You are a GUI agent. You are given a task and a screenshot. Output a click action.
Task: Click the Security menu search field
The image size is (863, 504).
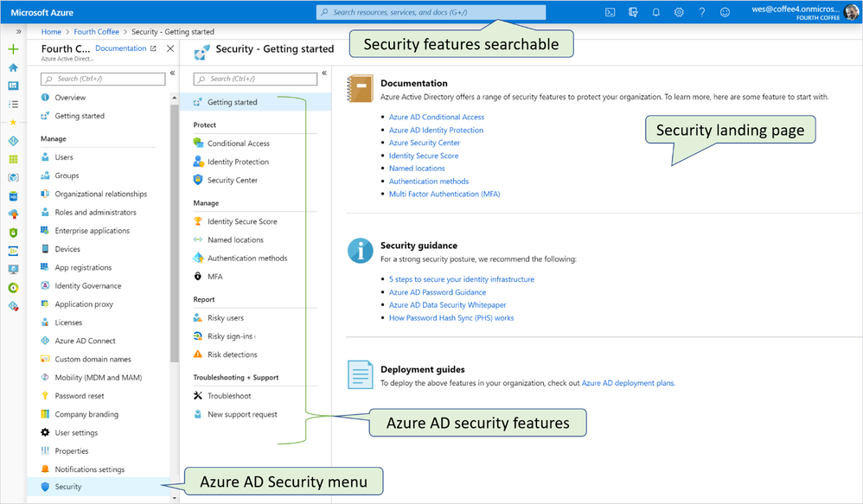(x=255, y=79)
